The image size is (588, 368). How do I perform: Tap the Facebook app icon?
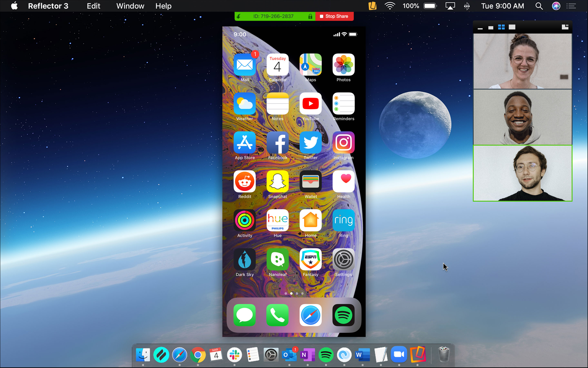coord(277,143)
